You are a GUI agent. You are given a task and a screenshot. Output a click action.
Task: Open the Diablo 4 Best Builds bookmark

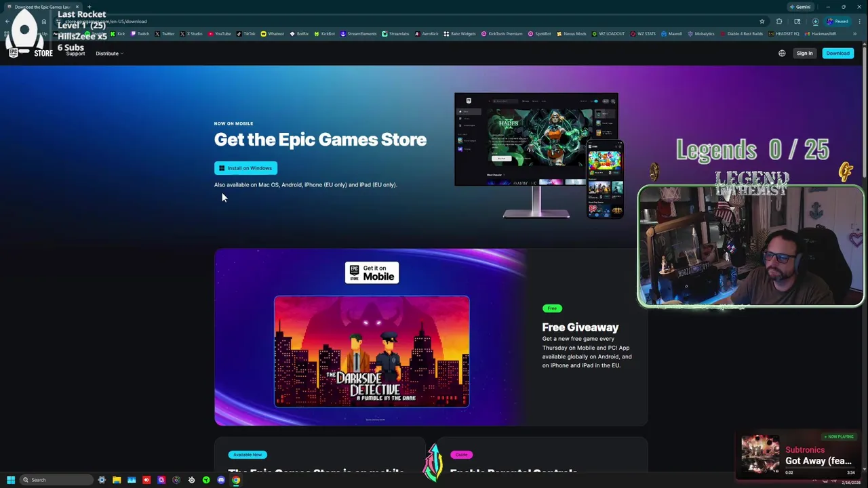point(741,33)
